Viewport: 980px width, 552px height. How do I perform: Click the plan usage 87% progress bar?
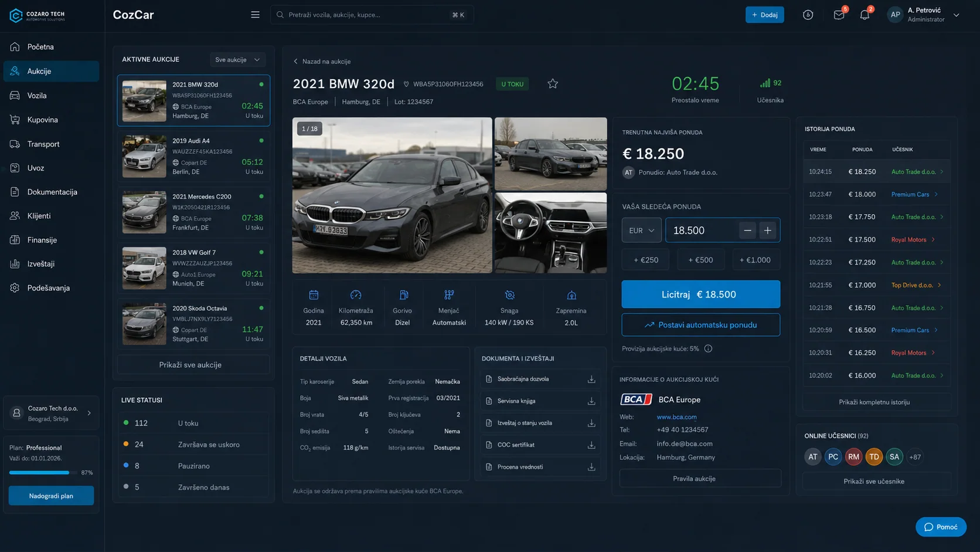[x=43, y=473]
